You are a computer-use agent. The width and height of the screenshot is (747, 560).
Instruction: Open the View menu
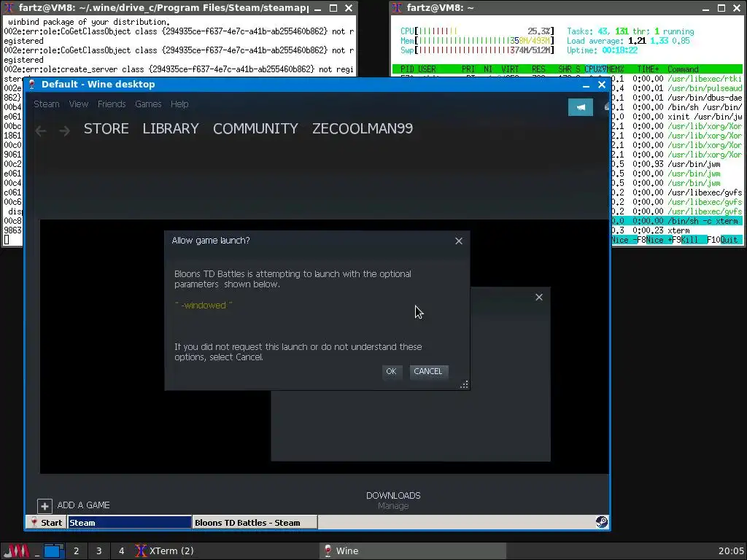tap(79, 104)
